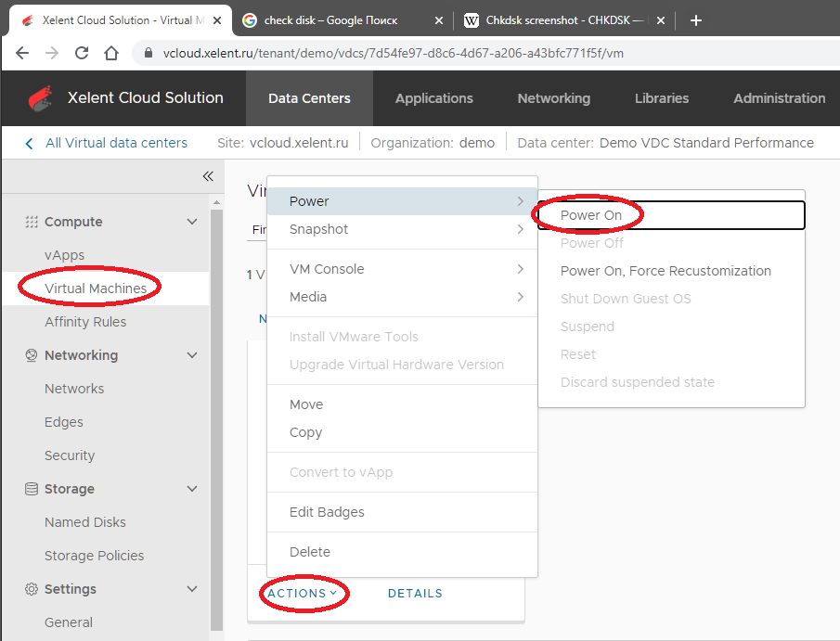Select Move in the actions menu
This screenshot has height=641, width=840.
402,404
